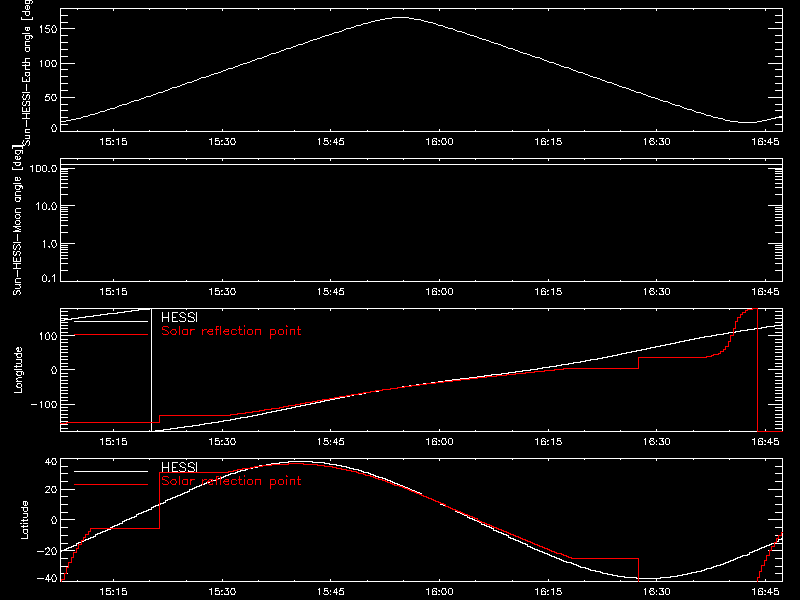800x600 pixels.
Task: Click the "-20" tick on Latitude plot
Action: pos(47,551)
